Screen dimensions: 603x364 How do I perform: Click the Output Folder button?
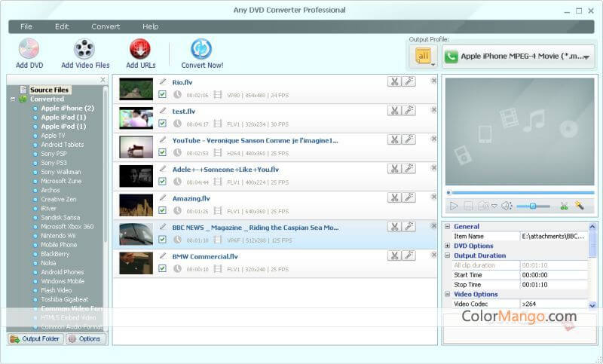click(x=35, y=339)
